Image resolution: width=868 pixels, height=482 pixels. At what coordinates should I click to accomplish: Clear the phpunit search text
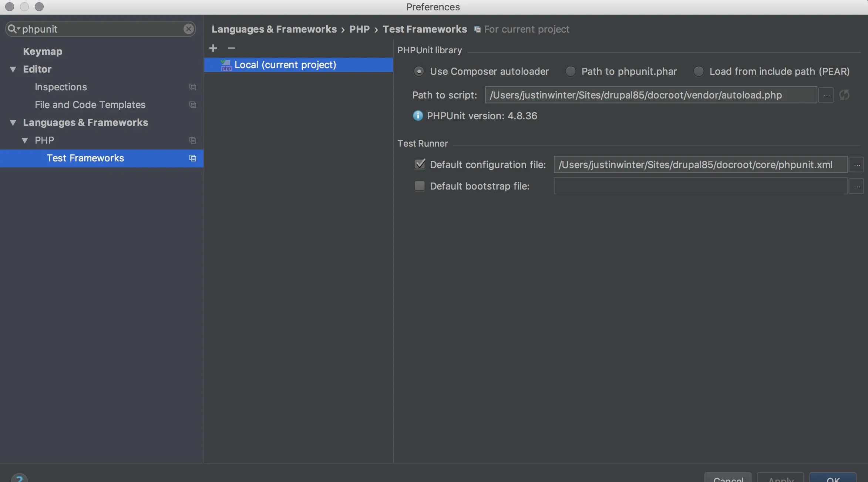tap(188, 29)
